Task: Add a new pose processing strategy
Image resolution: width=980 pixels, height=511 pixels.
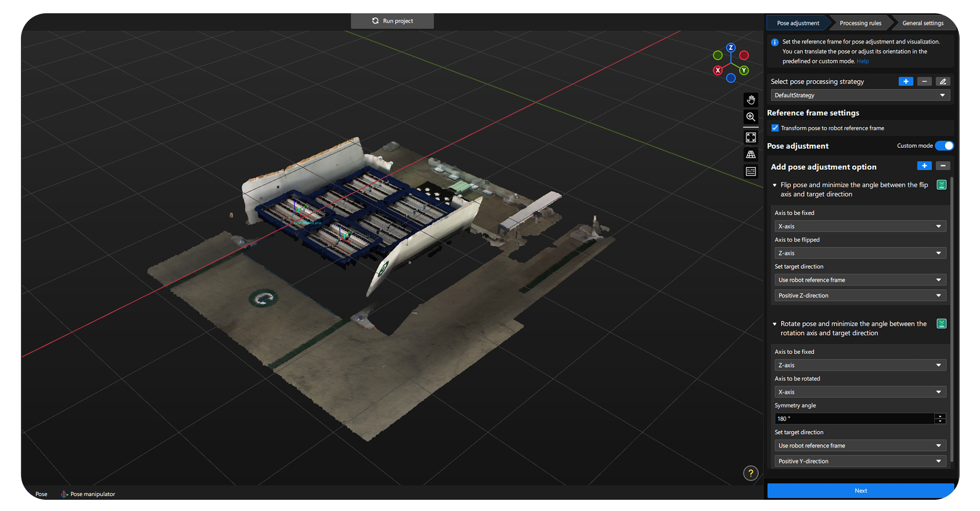Action: click(x=905, y=81)
